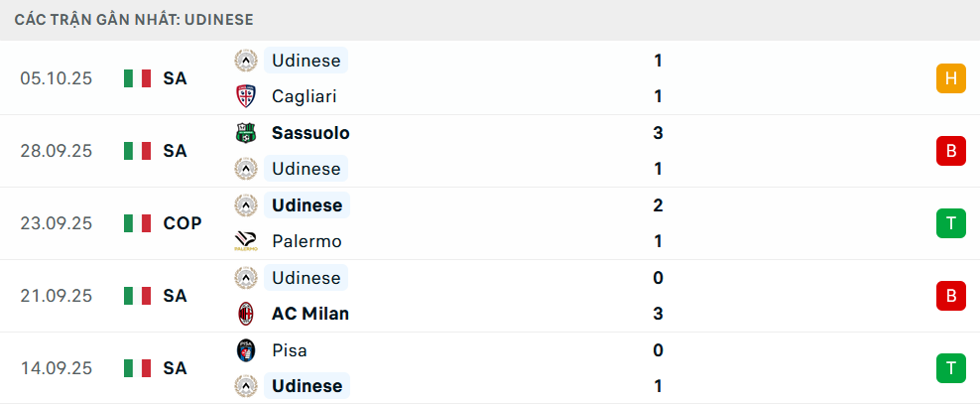
Task: Click red B badge for the Sassuolo match
Action: [950, 151]
